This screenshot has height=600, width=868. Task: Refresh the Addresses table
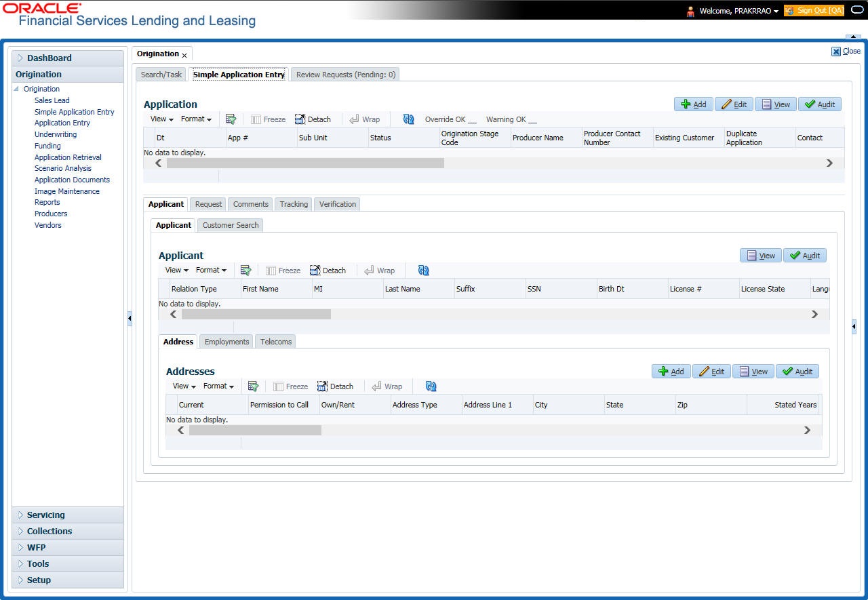431,386
